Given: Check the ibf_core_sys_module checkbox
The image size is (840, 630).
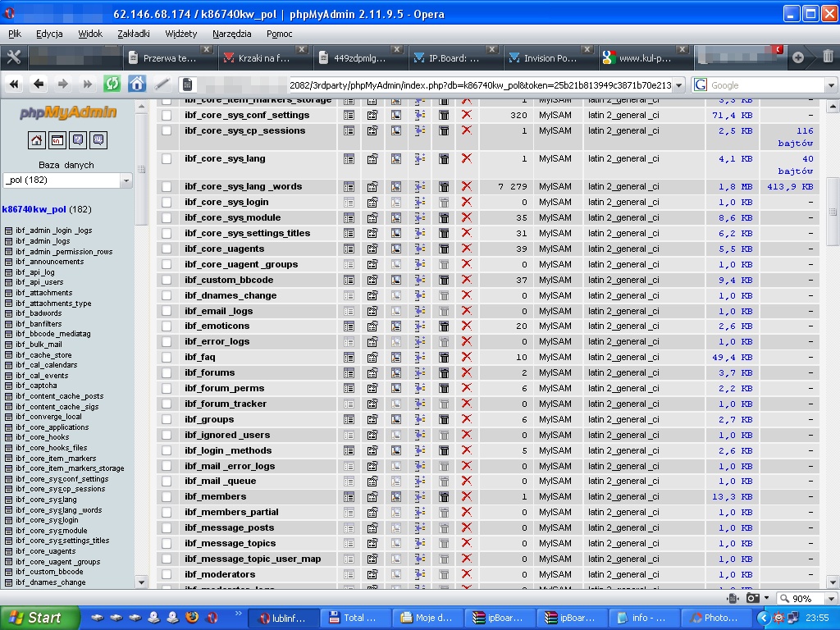Looking at the screenshot, I should coord(167,218).
